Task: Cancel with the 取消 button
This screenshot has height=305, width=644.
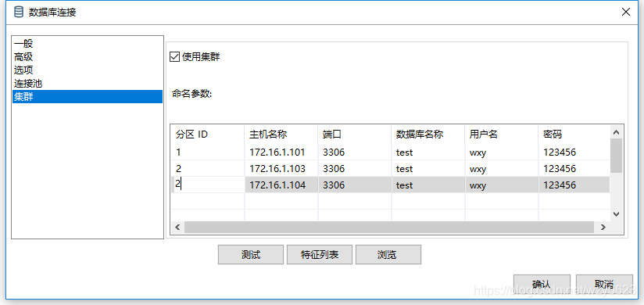Action: [604, 284]
